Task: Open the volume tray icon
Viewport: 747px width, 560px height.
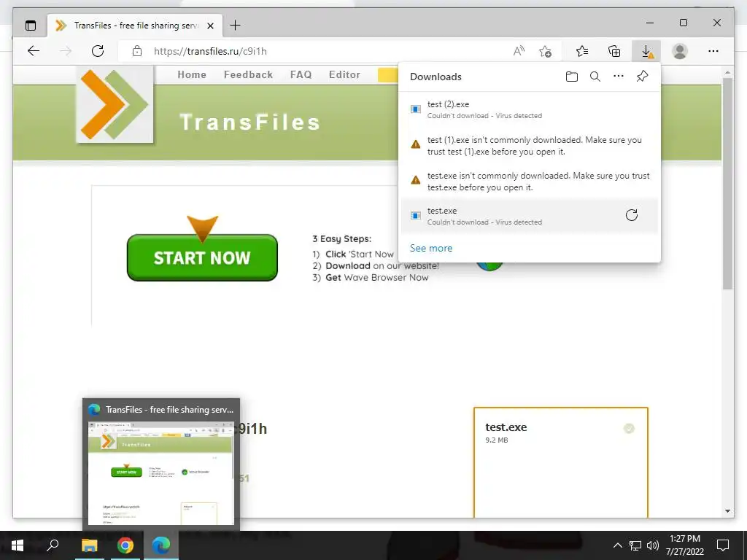Action: pos(653,545)
